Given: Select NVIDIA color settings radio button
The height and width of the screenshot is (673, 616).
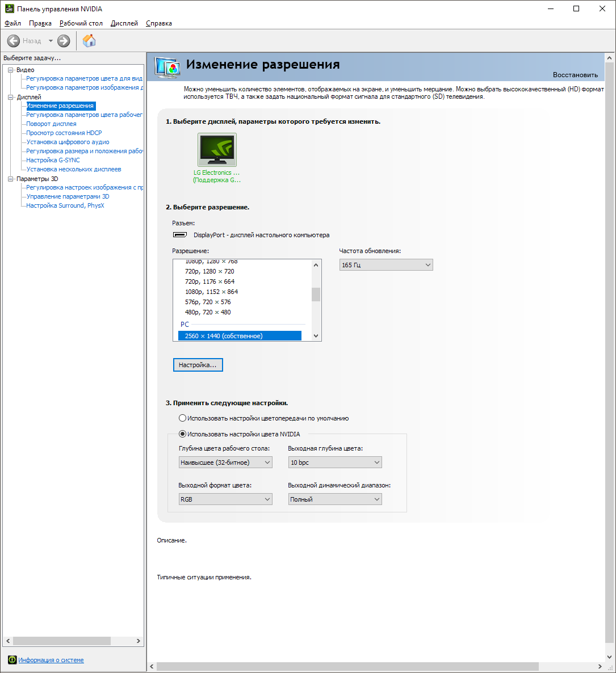Looking at the screenshot, I should pyautogui.click(x=182, y=434).
